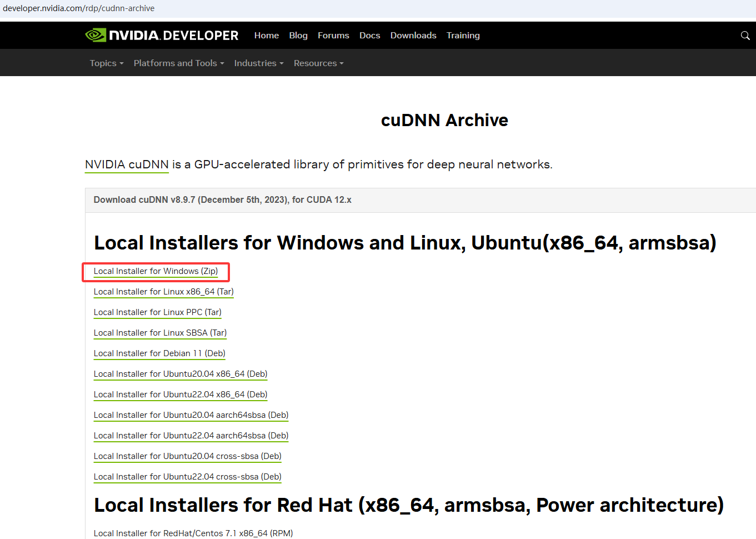Open the Blog menu item
756x539 pixels.
(x=298, y=36)
